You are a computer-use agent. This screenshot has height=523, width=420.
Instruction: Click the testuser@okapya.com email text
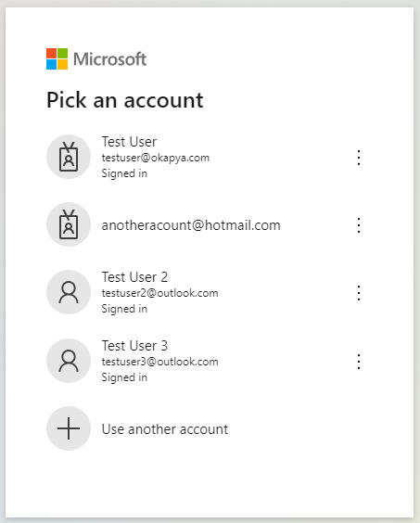pos(156,158)
